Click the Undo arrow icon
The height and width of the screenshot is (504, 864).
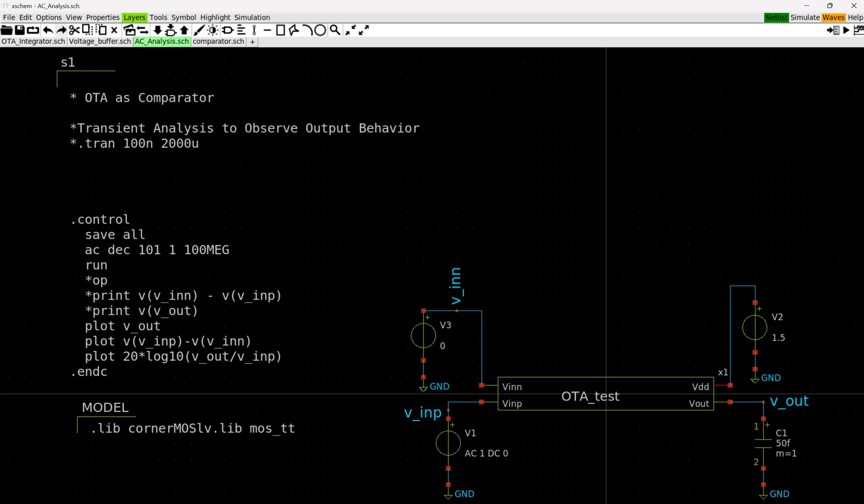click(48, 30)
